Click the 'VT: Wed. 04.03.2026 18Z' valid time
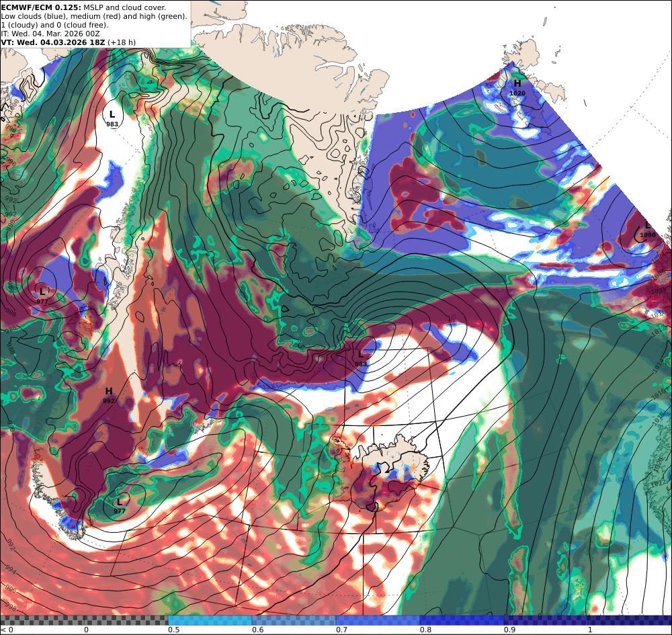The height and width of the screenshot is (635, 672). coord(52,42)
